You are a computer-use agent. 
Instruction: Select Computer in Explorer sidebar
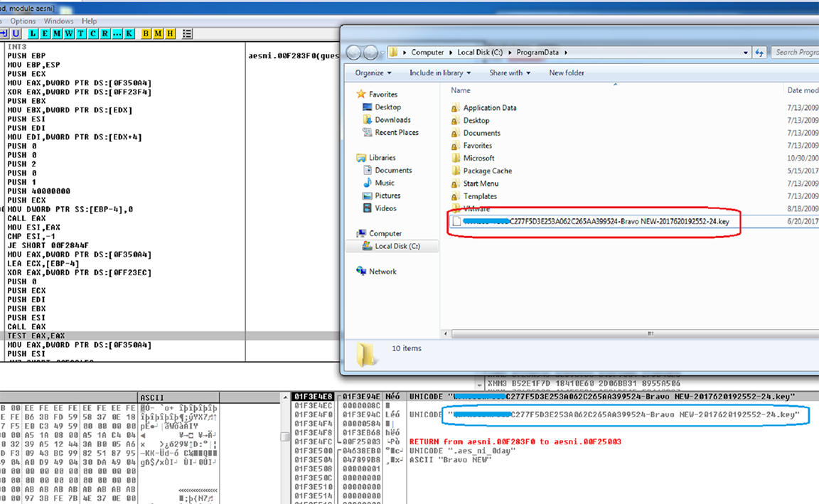385,233
